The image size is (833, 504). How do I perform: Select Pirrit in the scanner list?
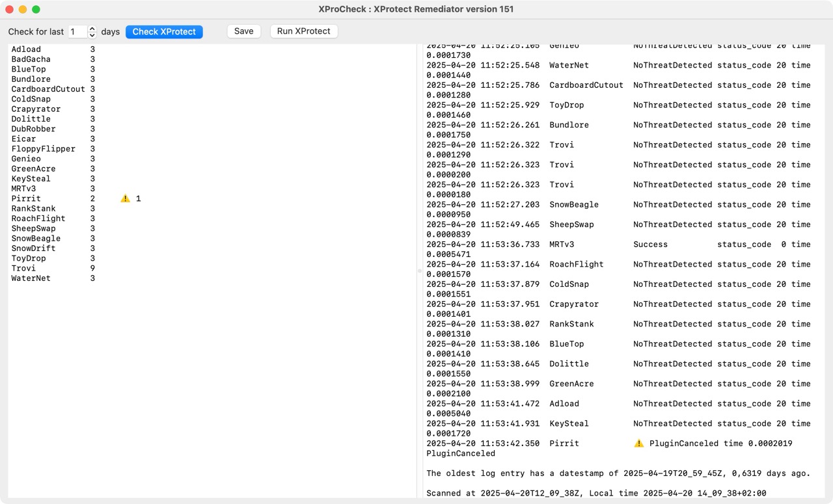pyautogui.click(x=26, y=199)
